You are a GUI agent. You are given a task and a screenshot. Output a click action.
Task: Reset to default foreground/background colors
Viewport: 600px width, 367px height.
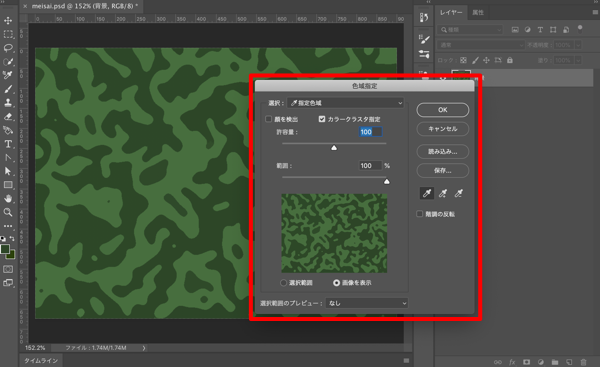point(3,238)
